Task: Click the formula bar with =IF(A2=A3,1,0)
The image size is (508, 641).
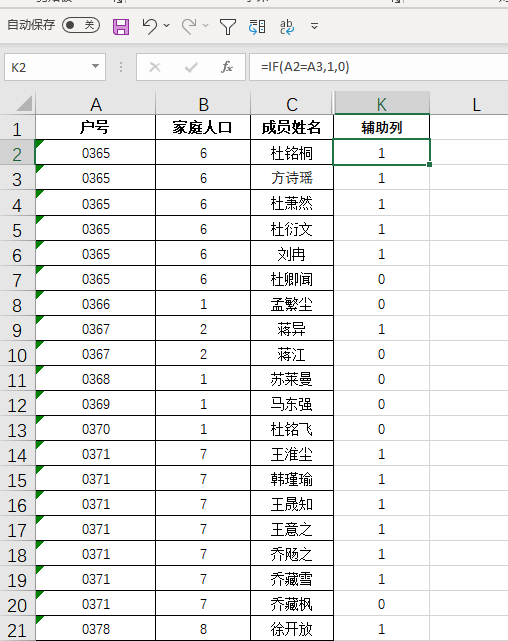Action: point(378,67)
